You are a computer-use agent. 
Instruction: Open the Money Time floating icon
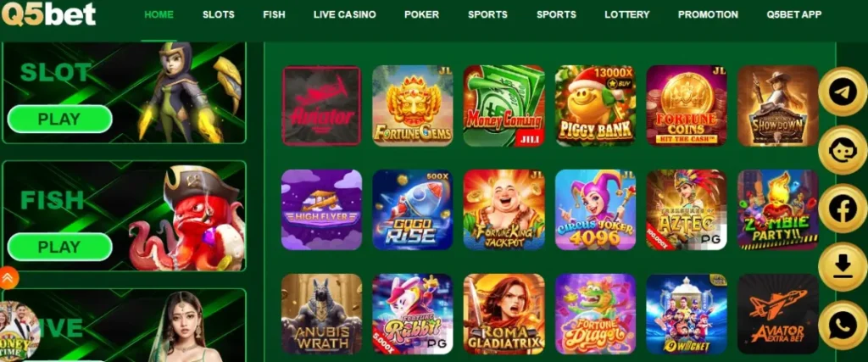coord(19,331)
